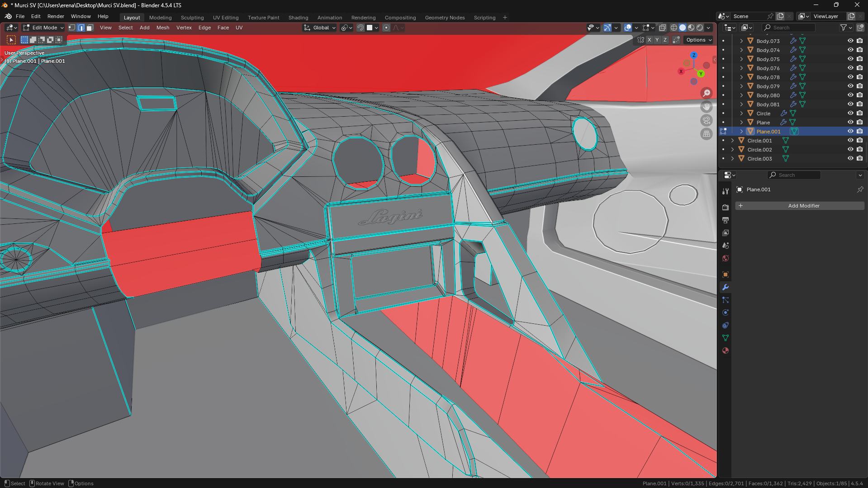
Task: Open the Scene properties tab
Action: pyautogui.click(x=726, y=246)
